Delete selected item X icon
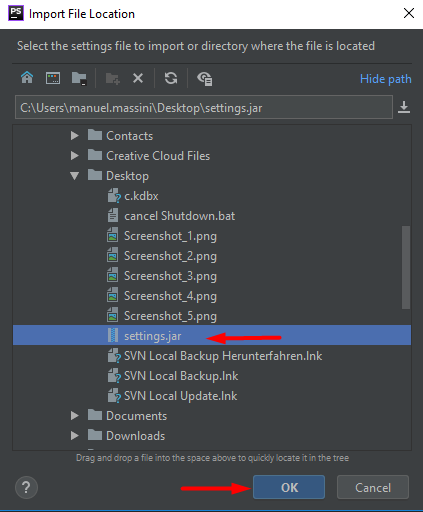Image resolution: width=423 pixels, height=512 pixels. [x=138, y=78]
